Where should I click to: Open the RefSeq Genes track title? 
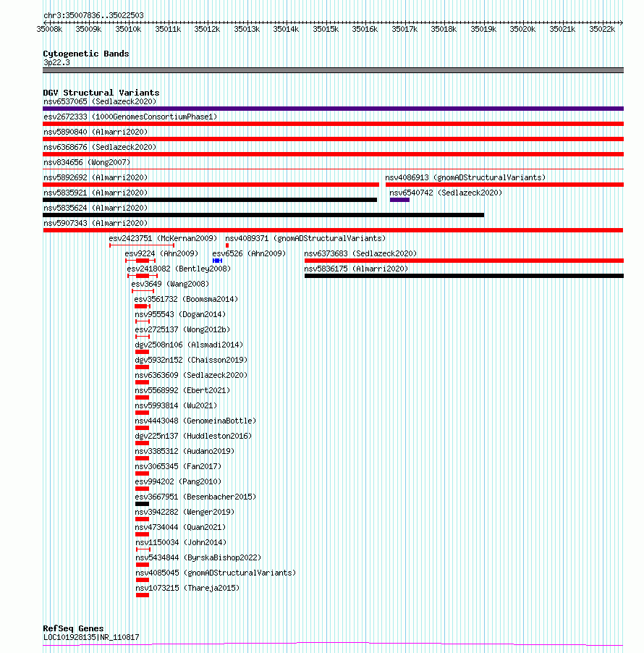click(x=73, y=628)
